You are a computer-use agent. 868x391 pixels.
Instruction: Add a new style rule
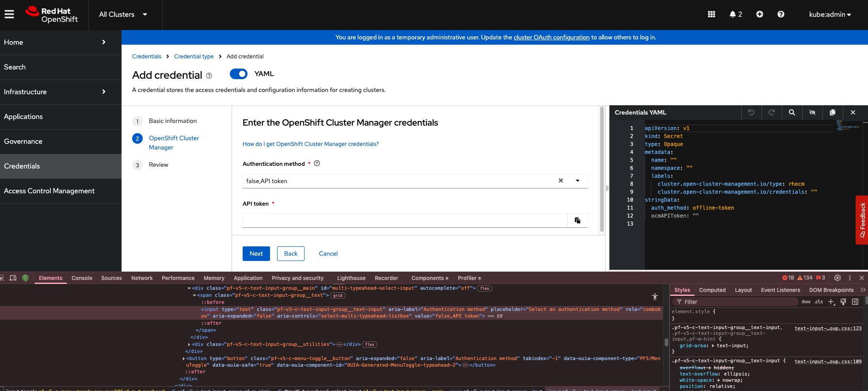pyautogui.click(x=831, y=302)
